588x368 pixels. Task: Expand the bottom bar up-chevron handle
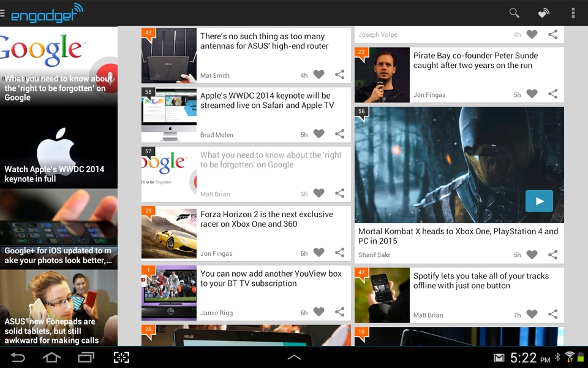tap(294, 357)
